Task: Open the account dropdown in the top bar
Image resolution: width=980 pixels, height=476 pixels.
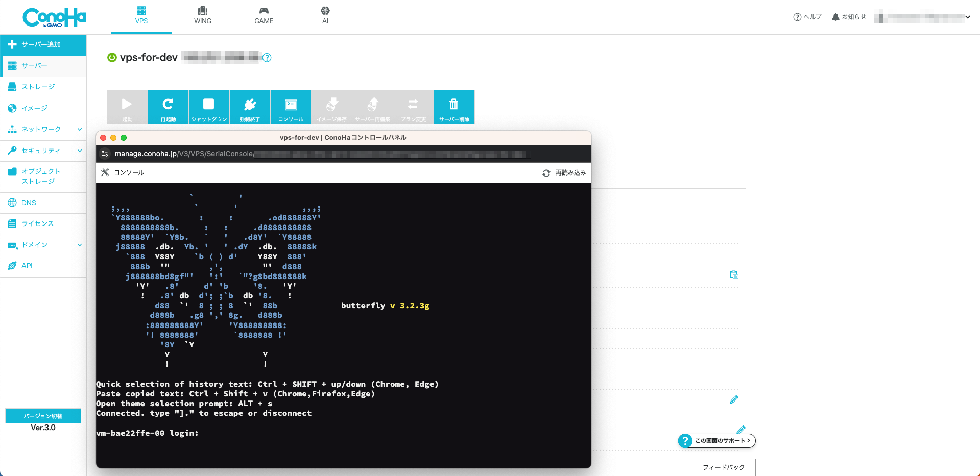Action: click(967, 16)
